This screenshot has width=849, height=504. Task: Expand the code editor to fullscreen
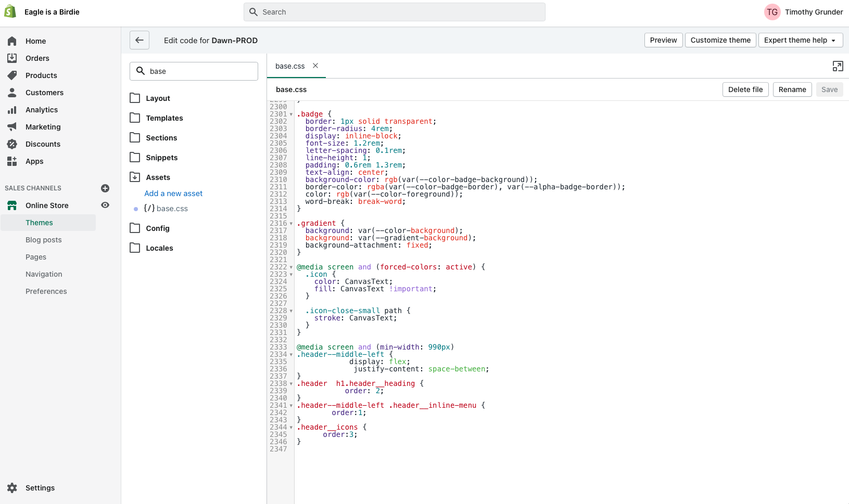[x=838, y=66]
